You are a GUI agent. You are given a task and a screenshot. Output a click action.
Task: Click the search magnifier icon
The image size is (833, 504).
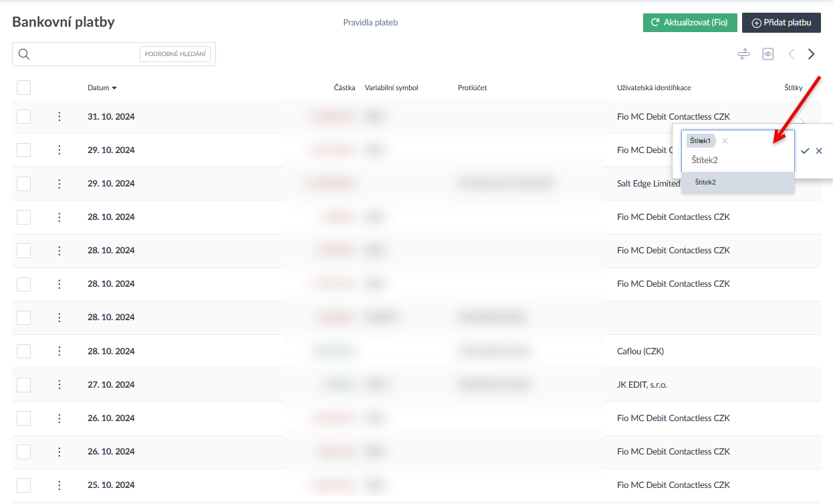(24, 54)
